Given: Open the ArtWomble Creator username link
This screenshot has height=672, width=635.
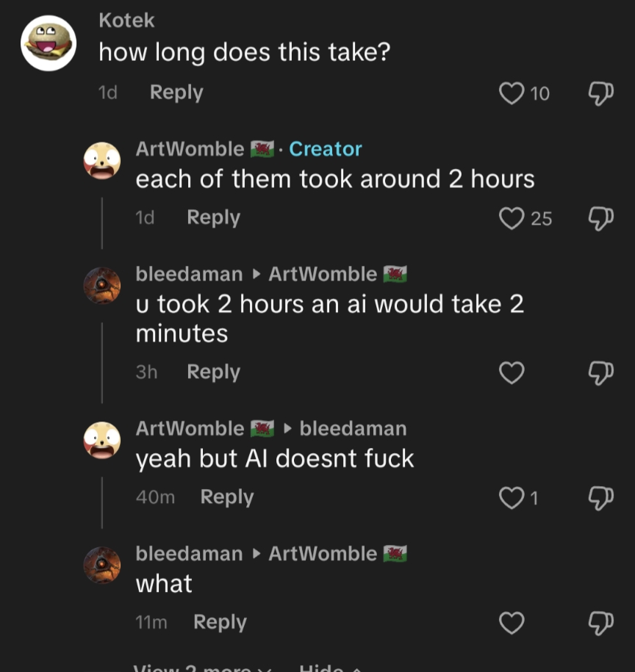Looking at the screenshot, I should 190,149.
